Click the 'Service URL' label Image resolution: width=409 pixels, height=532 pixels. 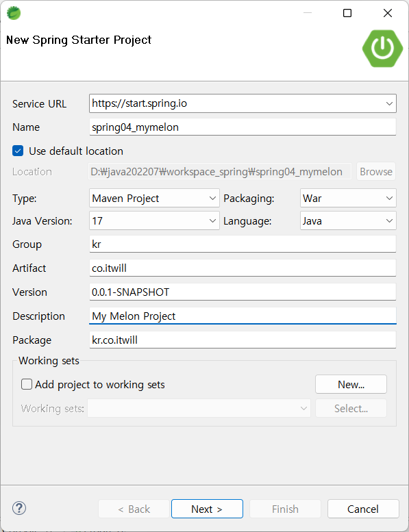coord(39,104)
